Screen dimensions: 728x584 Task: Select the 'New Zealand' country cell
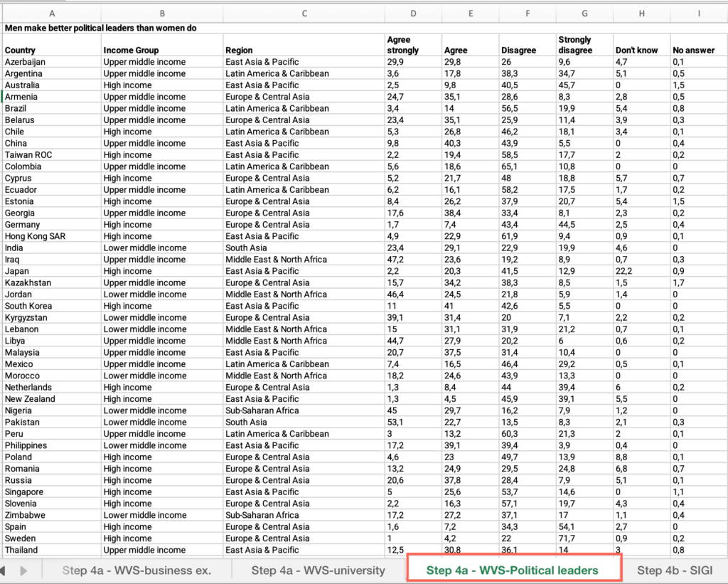pos(52,398)
